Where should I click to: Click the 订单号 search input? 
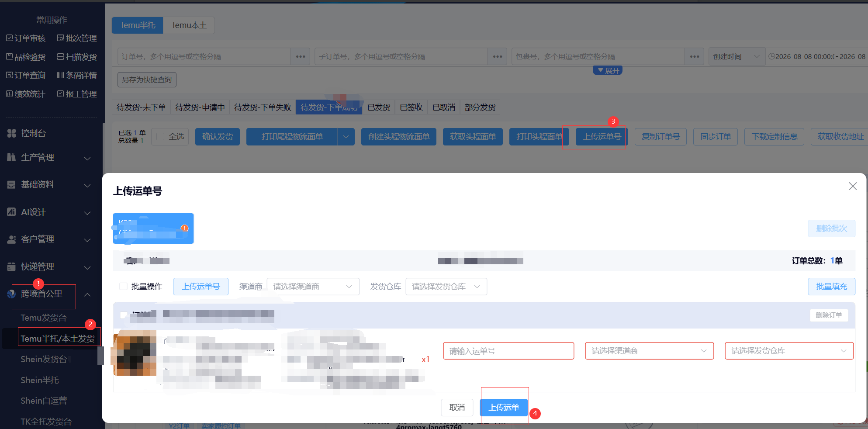204,57
